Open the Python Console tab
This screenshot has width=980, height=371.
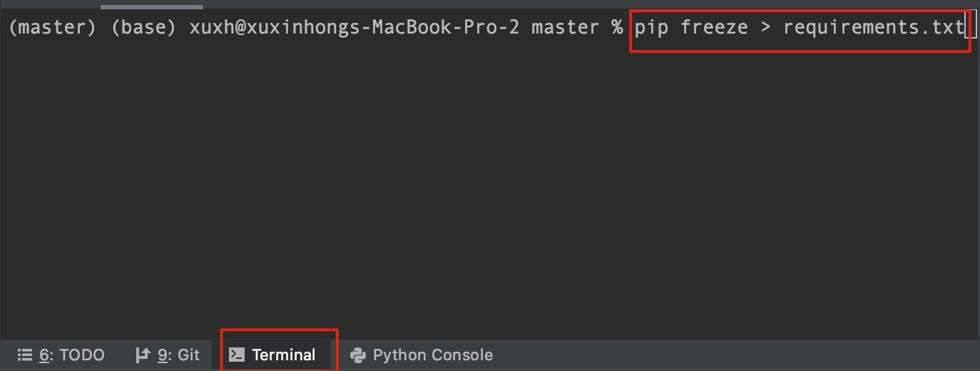(x=422, y=355)
